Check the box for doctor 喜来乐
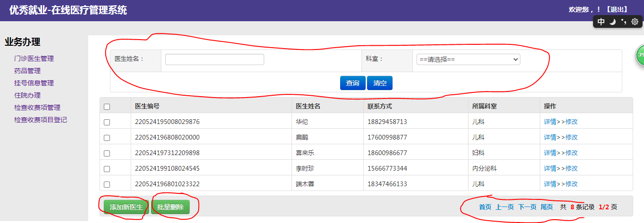 [x=107, y=153]
